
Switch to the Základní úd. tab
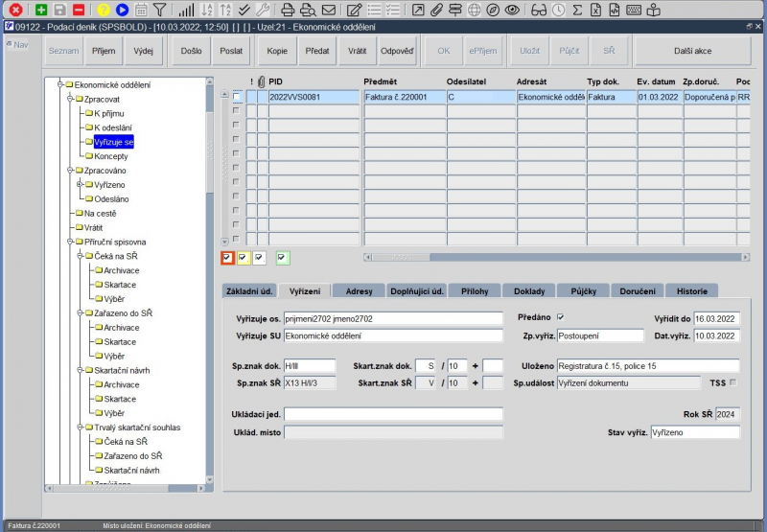click(x=249, y=291)
